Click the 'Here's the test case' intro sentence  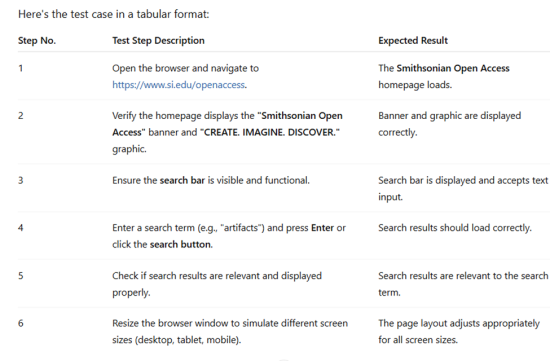coord(113,14)
